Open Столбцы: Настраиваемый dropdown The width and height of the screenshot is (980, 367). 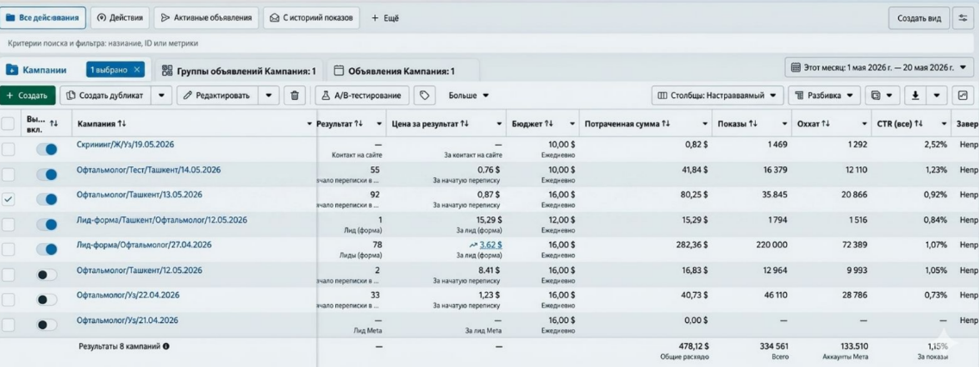(x=717, y=96)
